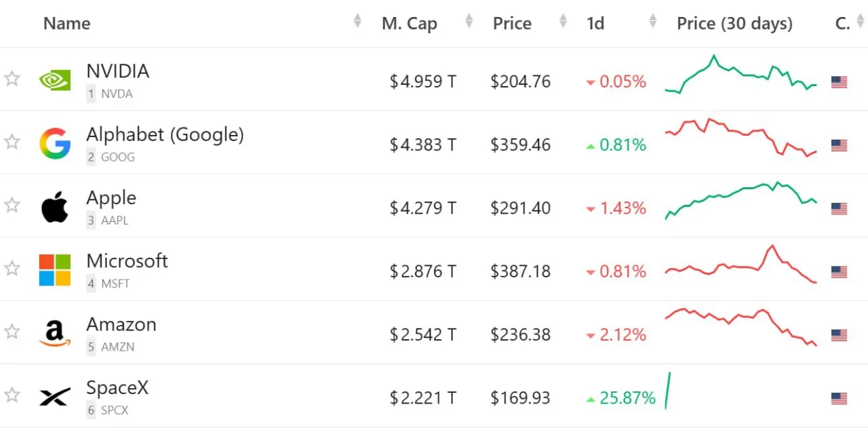Toggle favorite star for NVIDIA
The width and height of the screenshot is (868, 428).
pyautogui.click(x=12, y=79)
